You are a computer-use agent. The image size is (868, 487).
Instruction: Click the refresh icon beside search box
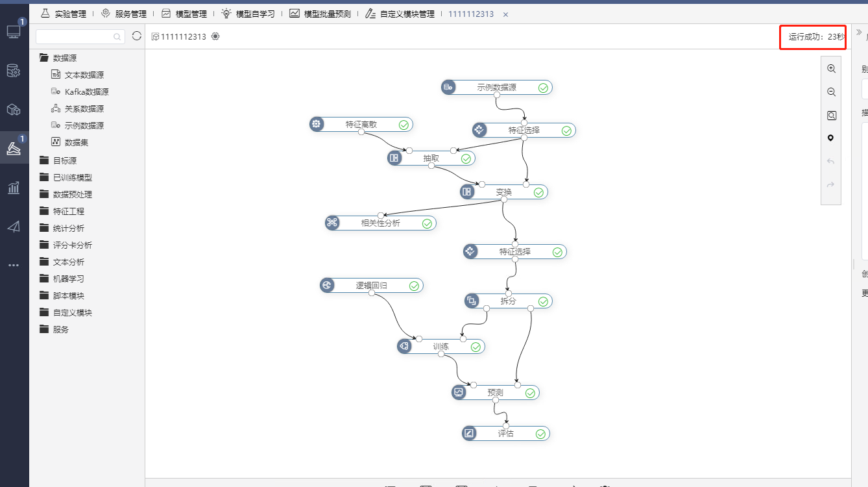coord(136,36)
